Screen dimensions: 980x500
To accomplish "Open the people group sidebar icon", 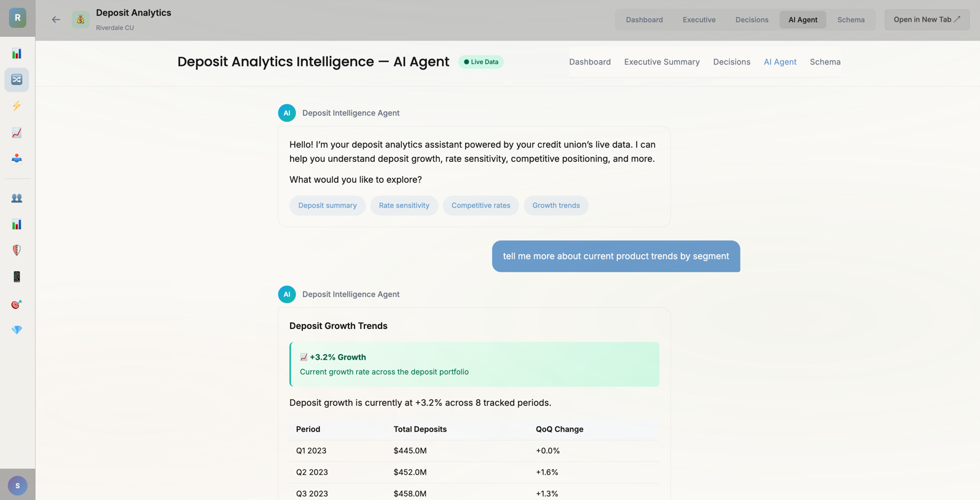I will (17, 198).
